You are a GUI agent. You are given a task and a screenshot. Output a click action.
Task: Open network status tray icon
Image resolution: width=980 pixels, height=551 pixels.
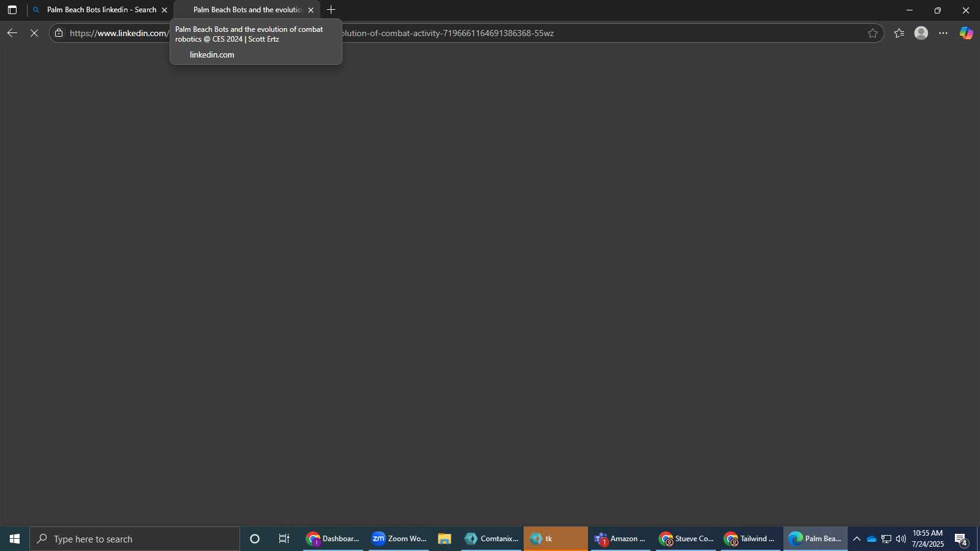tap(886, 539)
